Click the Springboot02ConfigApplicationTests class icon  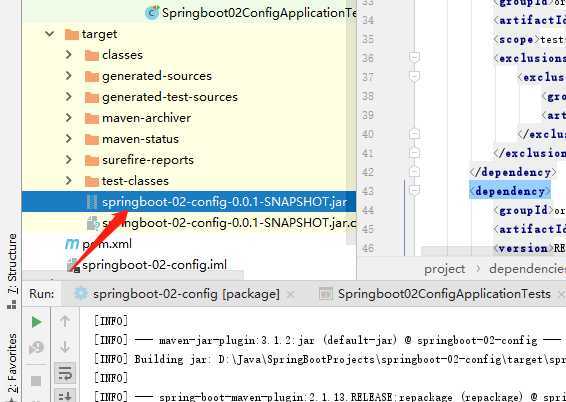pos(152,13)
